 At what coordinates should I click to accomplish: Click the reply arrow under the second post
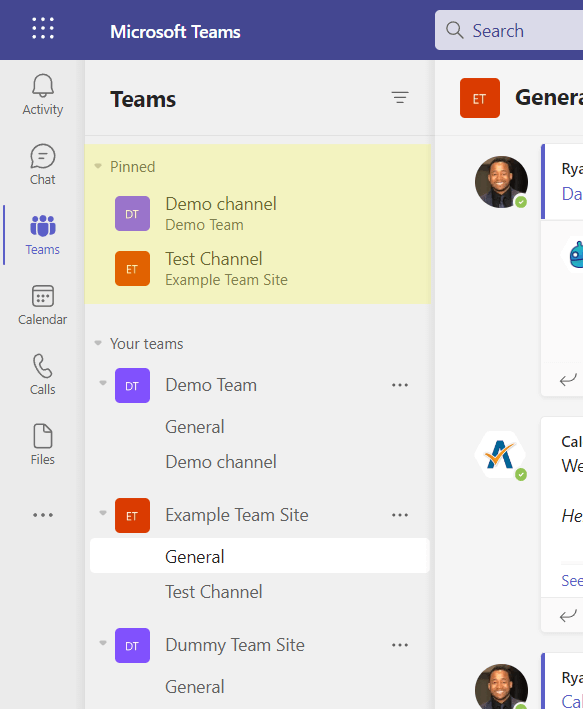[x=568, y=615]
